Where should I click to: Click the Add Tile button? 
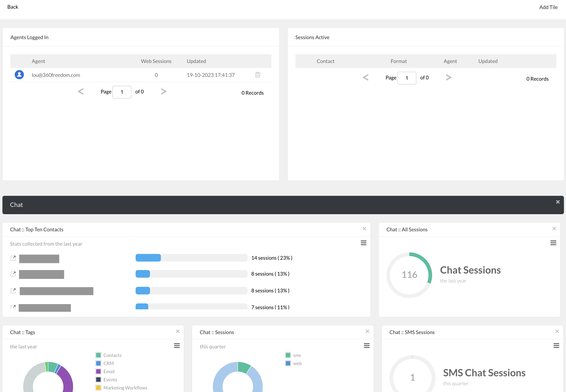coord(548,7)
